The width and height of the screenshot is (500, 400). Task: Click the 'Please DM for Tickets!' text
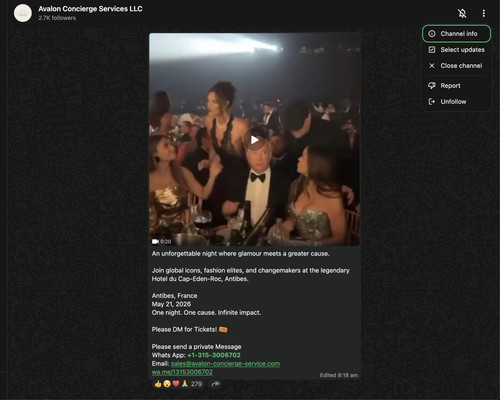(184, 330)
